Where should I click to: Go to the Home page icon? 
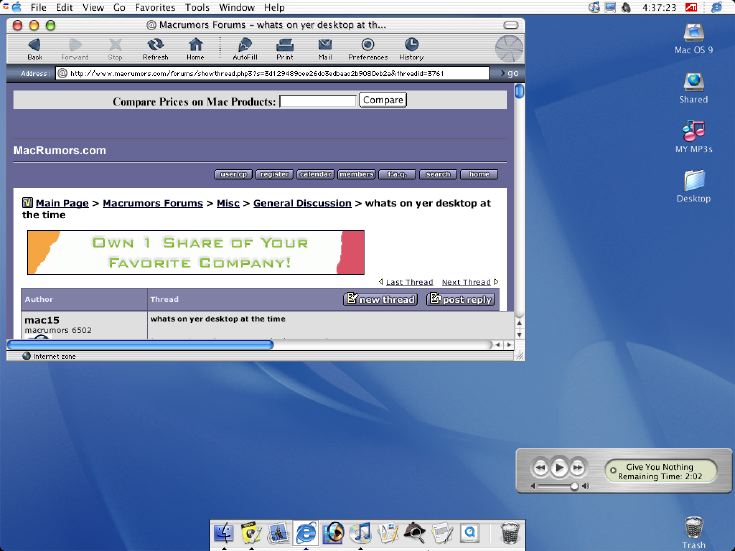point(195,45)
